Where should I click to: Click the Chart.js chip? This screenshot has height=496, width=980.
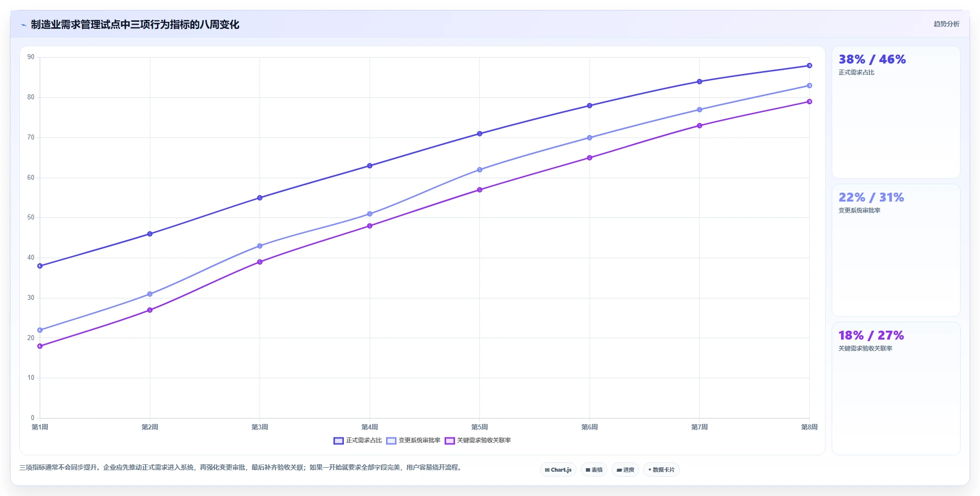558,470
